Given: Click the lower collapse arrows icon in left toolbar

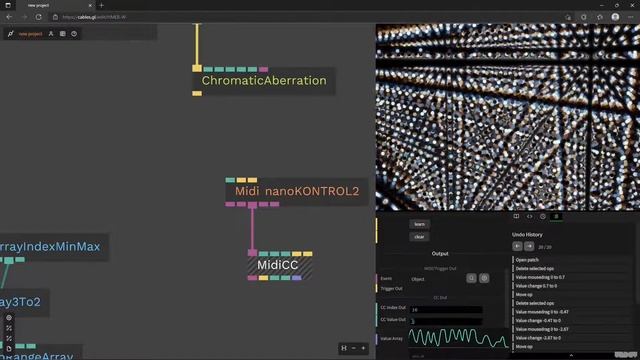Looking at the screenshot, I should [x=9, y=338].
